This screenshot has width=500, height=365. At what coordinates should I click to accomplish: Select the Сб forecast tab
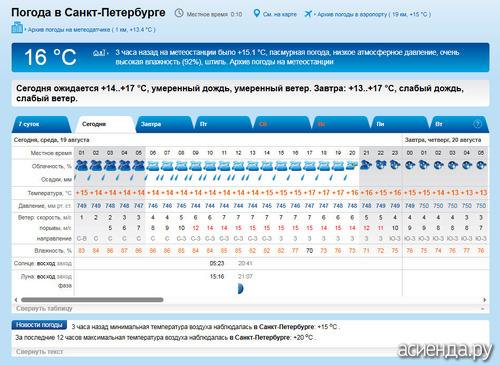[282, 124]
